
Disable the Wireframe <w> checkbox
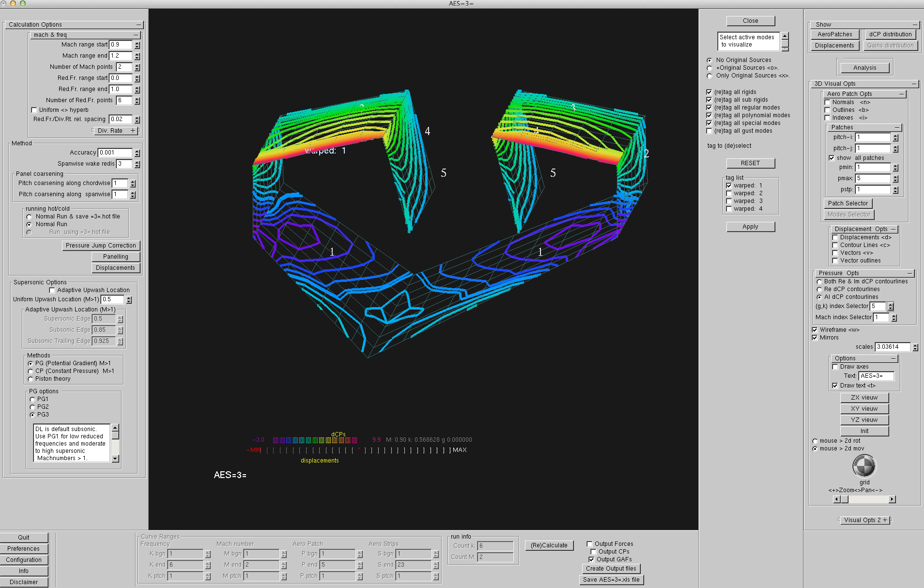[x=815, y=330]
